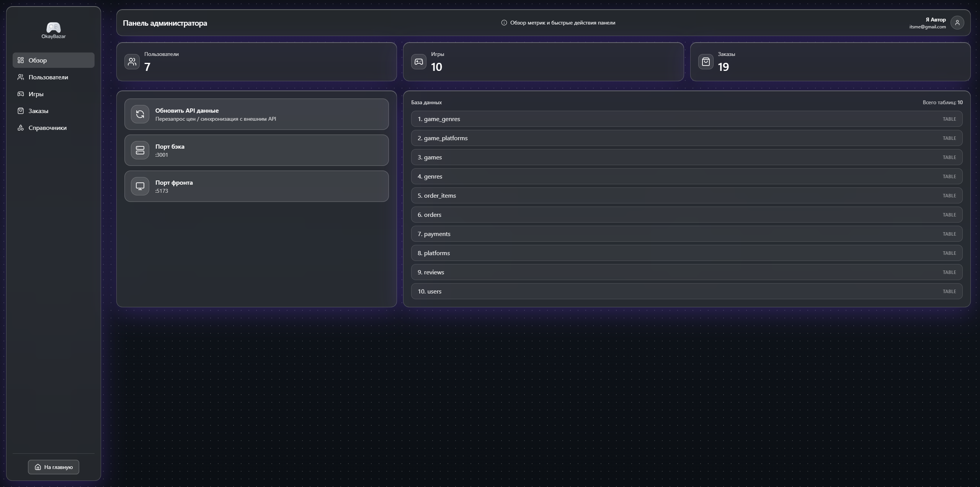Click the OkayBazar gamepad logo
Screen dimensions: 980x487
point(53,28)
